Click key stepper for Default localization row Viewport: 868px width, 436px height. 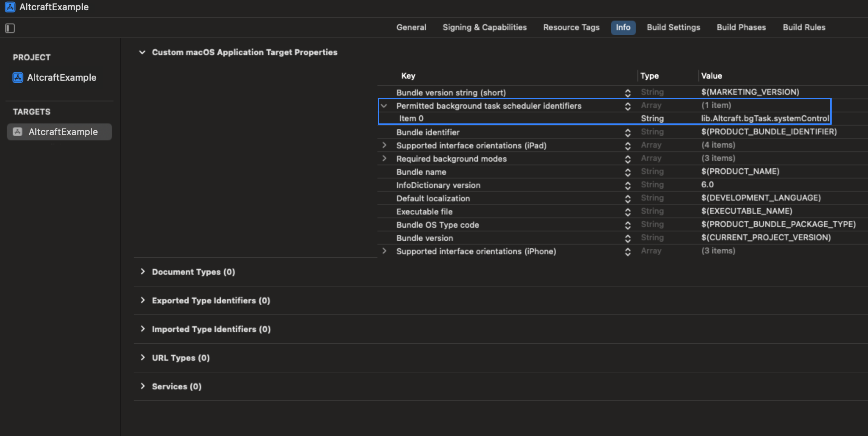(x=628, y=199)
